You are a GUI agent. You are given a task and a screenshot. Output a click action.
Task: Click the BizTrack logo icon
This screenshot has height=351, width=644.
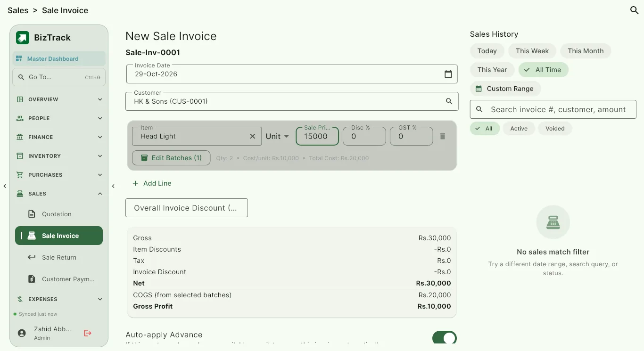tap(23, 38)
